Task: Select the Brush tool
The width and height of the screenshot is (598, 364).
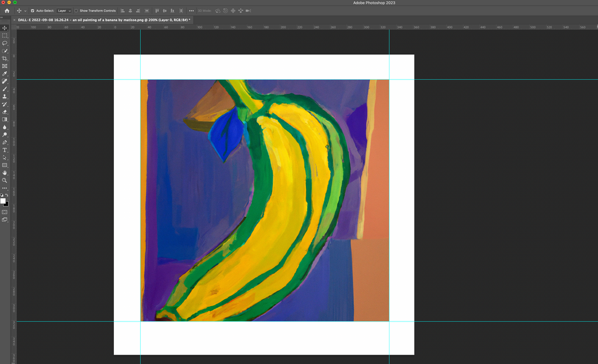Action: (x=4, y=89)
